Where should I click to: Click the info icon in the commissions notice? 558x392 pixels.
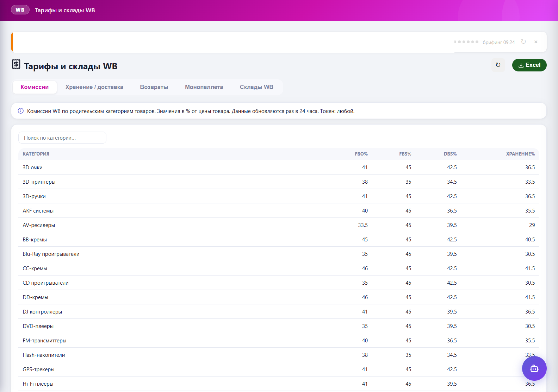coord(21,111)
